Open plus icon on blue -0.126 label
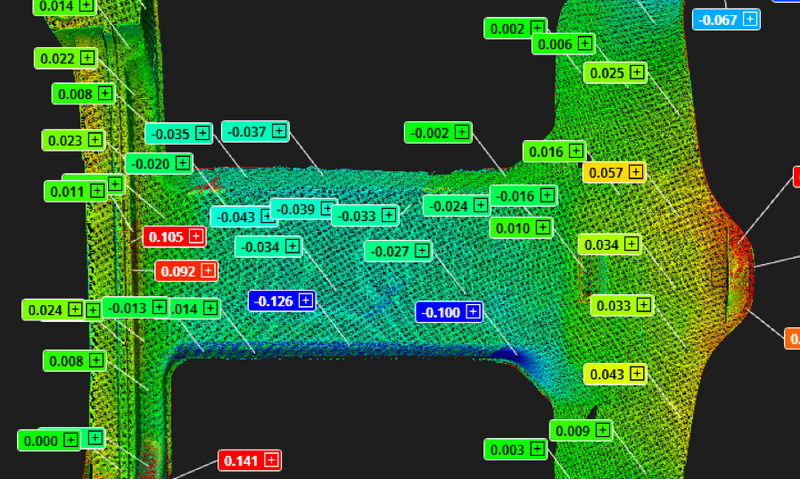The width and height of the screenshot is (800, 479). [x=306, y=300]
